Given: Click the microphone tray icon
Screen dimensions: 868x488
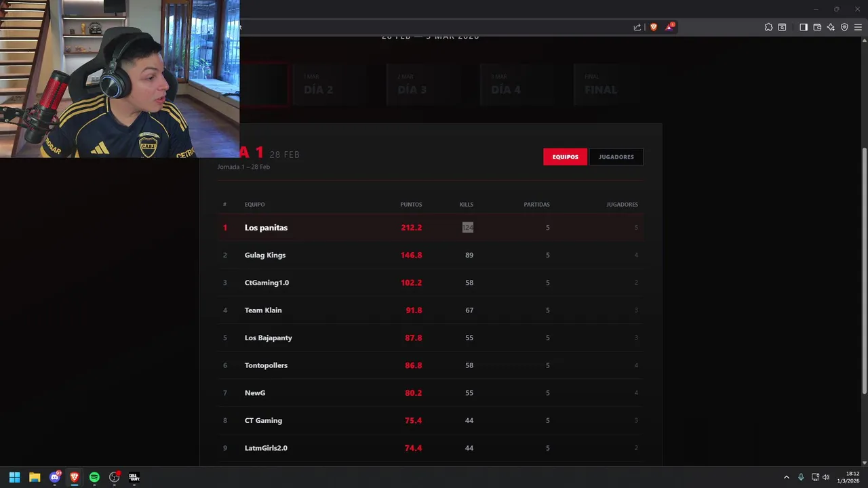Looking at the screenshot, I should pyautogui.click(x=801, y=477).
